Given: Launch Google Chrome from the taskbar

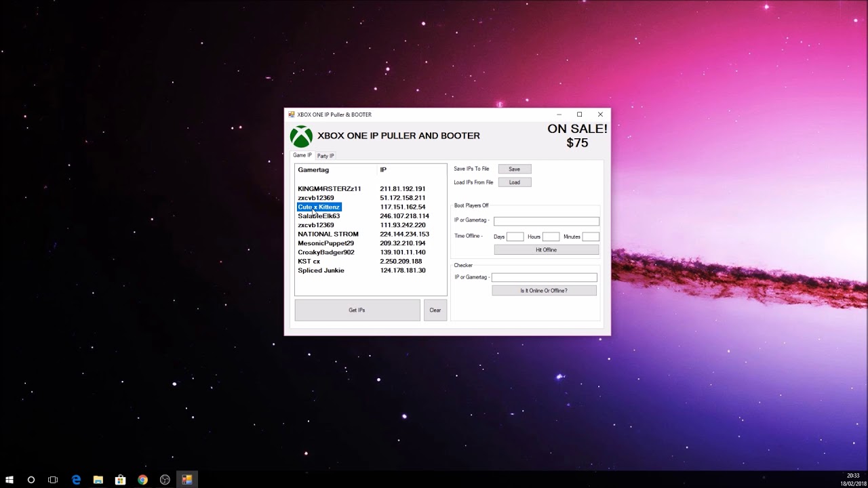Looking at the screenshot, I should [x=142, y=480].
